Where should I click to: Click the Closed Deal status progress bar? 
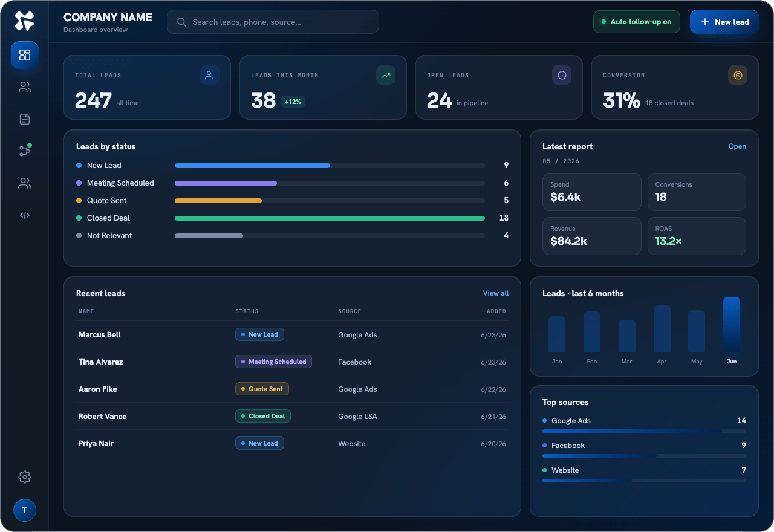pos(330,218)
